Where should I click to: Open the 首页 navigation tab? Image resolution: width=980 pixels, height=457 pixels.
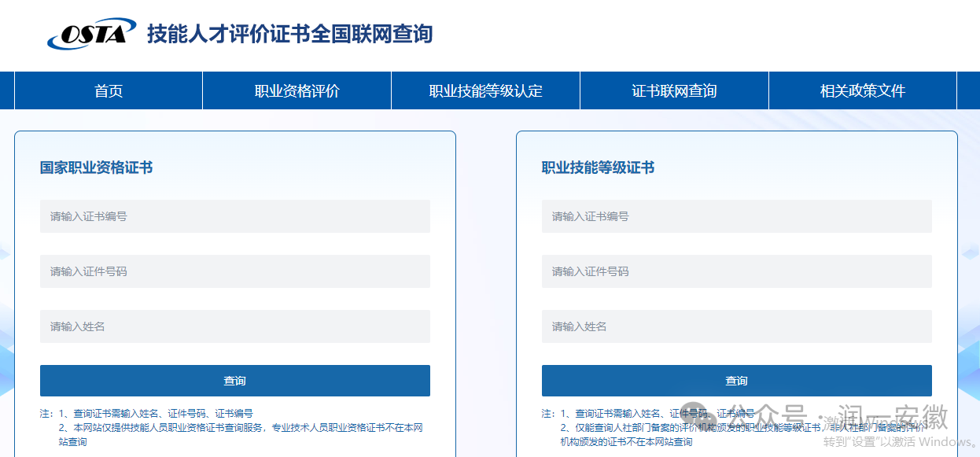[109, 90]
